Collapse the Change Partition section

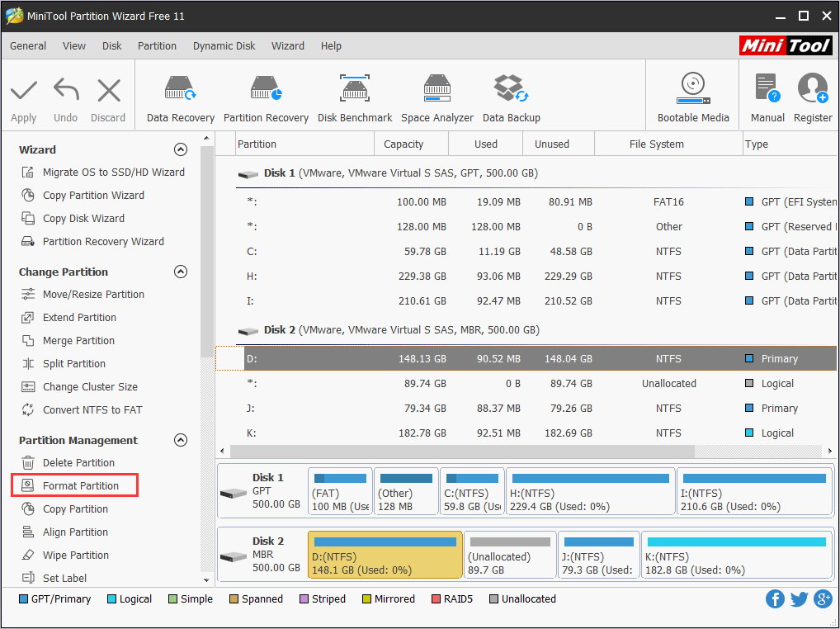(181, 272)
